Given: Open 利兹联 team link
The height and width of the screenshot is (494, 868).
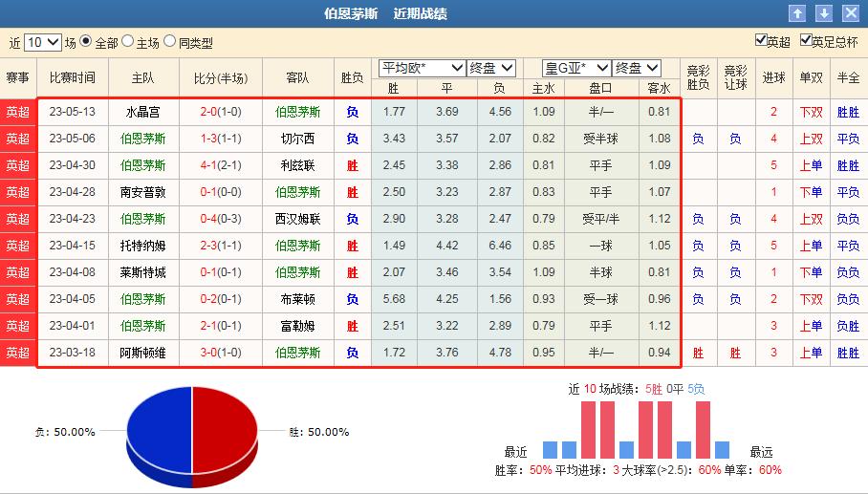Looking at the screenshot, I should pos(298,165).
